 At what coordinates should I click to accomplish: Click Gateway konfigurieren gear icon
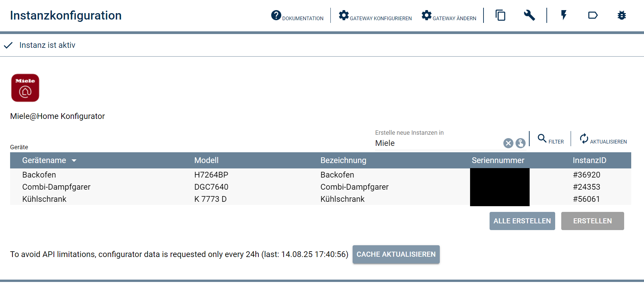coord(344,15)
